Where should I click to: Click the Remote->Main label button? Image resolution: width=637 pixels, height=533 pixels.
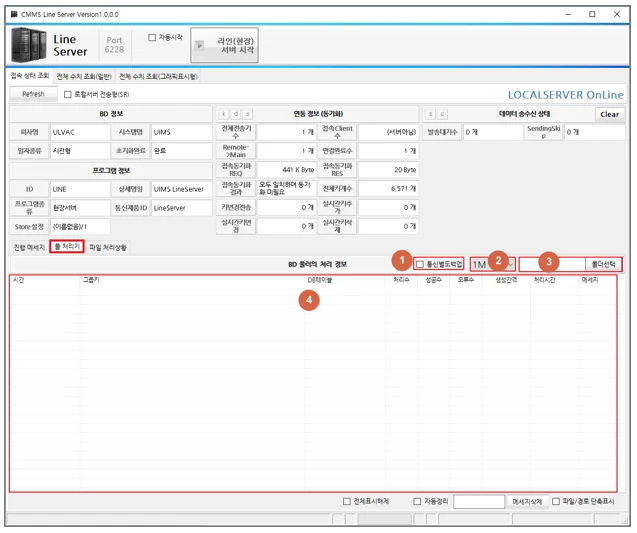coord(236,151)
